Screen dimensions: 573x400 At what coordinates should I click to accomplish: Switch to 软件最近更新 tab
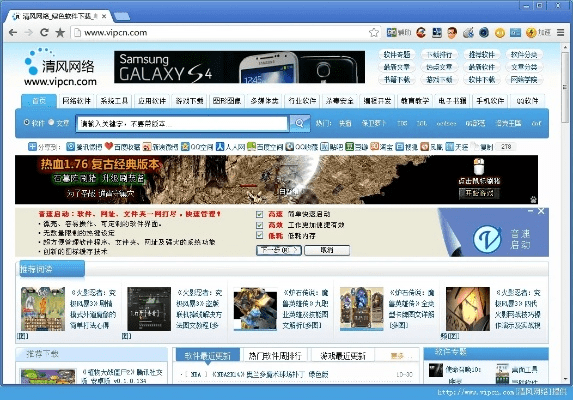point(208,355)
